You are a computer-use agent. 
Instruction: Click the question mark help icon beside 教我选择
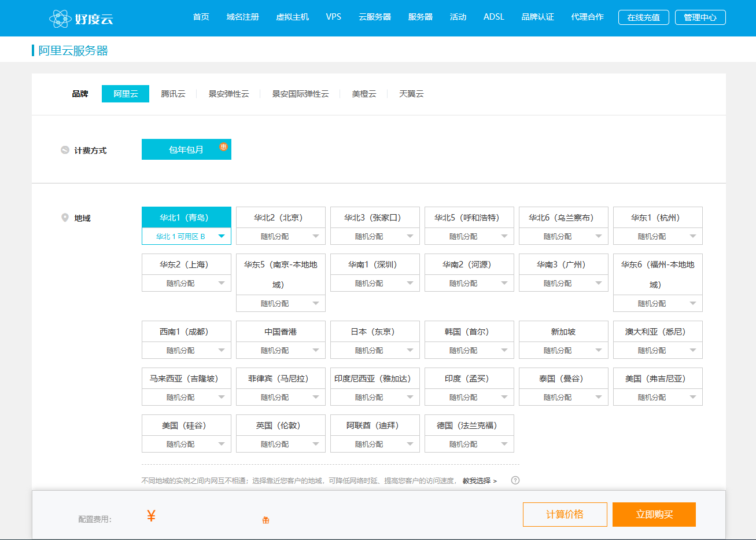(515, 480)
